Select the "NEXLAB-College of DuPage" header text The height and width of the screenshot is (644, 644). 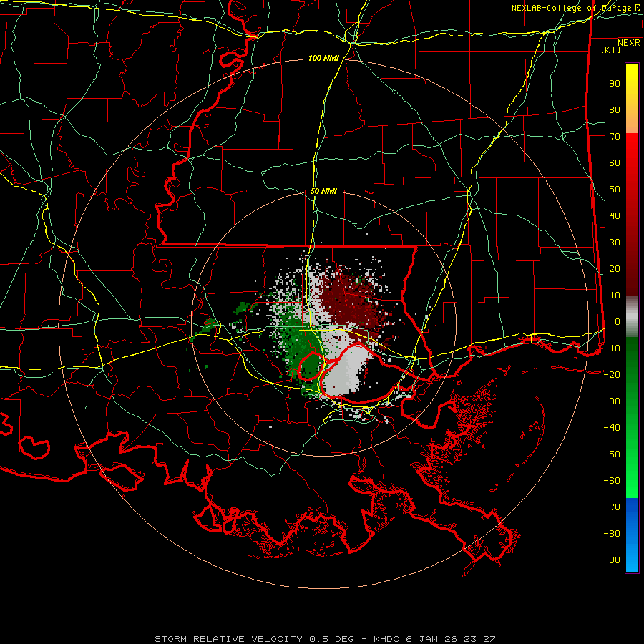[571, 8]
